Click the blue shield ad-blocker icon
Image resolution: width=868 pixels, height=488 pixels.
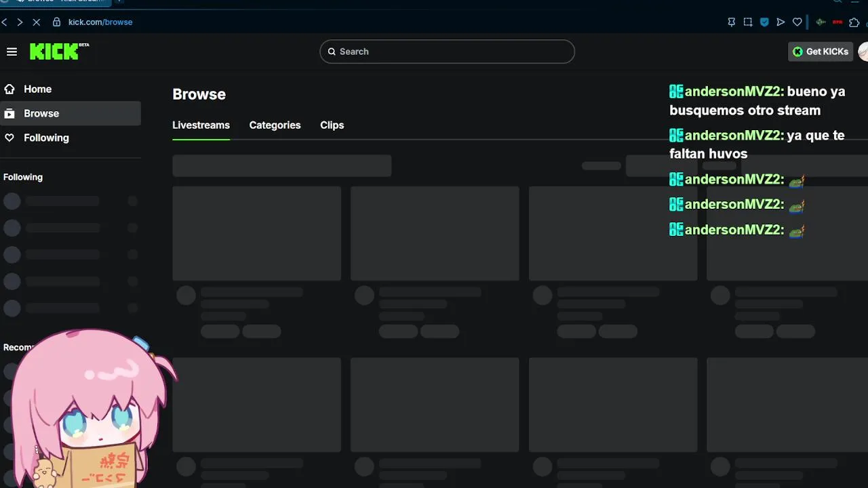point(764,22)
